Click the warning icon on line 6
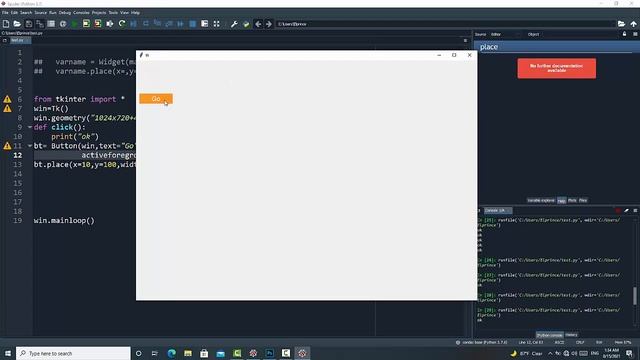This screenshot has width=640, height=360. pos(7,99)
